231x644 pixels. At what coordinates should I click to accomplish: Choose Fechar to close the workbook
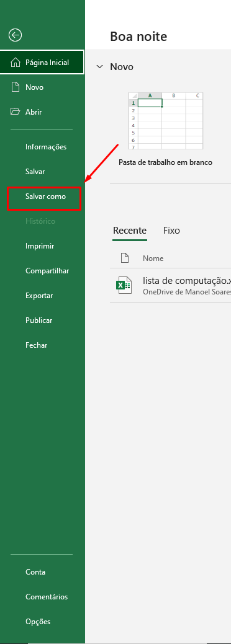pyautogui.click(x=36, y=345)
